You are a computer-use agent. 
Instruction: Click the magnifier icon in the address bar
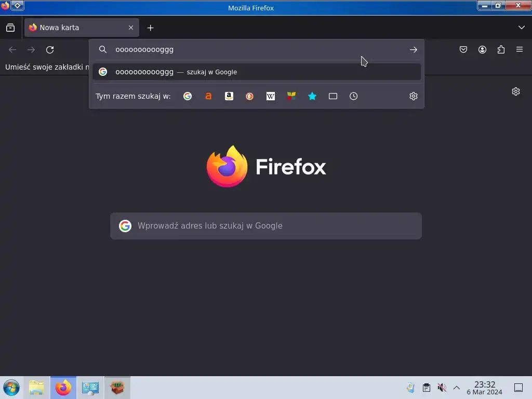click(103, 49)
